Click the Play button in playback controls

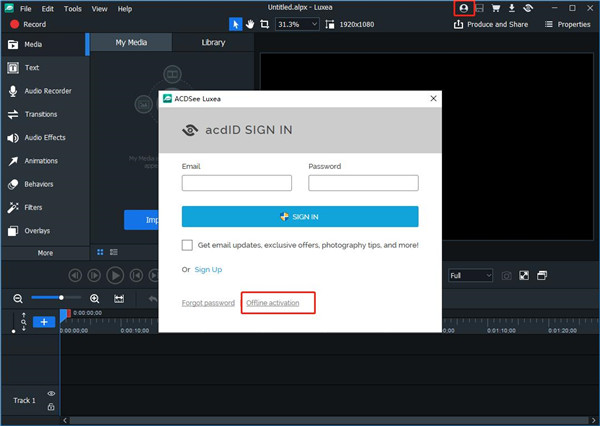115,276
